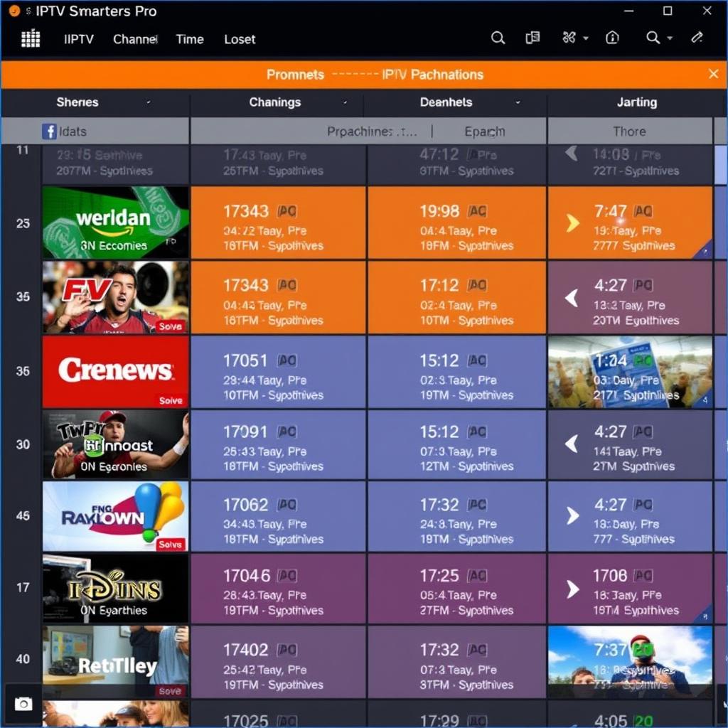Screen dimensions: 728x728
Task: Click left arrow in row 30 4:27 cell
Action: (x=572, y=444)
